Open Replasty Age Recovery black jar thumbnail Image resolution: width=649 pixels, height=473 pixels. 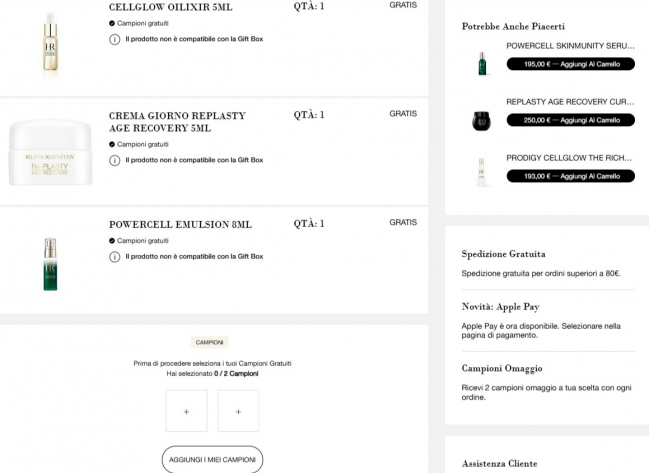pyautogui.click(x=481, y=121)
